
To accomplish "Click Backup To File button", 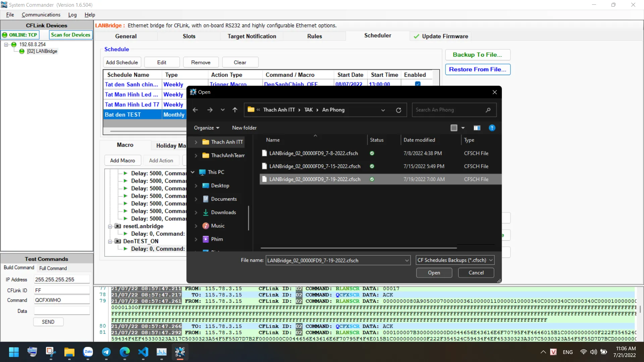I will [477, 55].
